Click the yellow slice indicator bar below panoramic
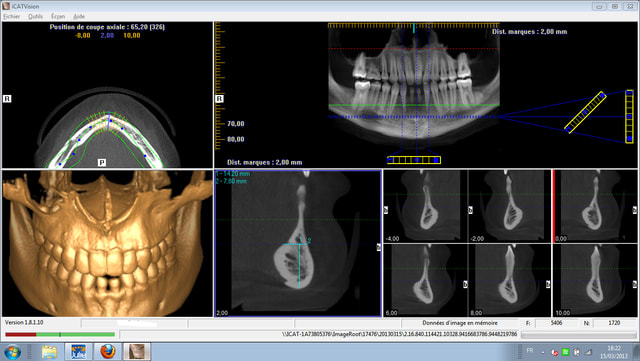This screenshot has width=640, height=361. (414, 160)
